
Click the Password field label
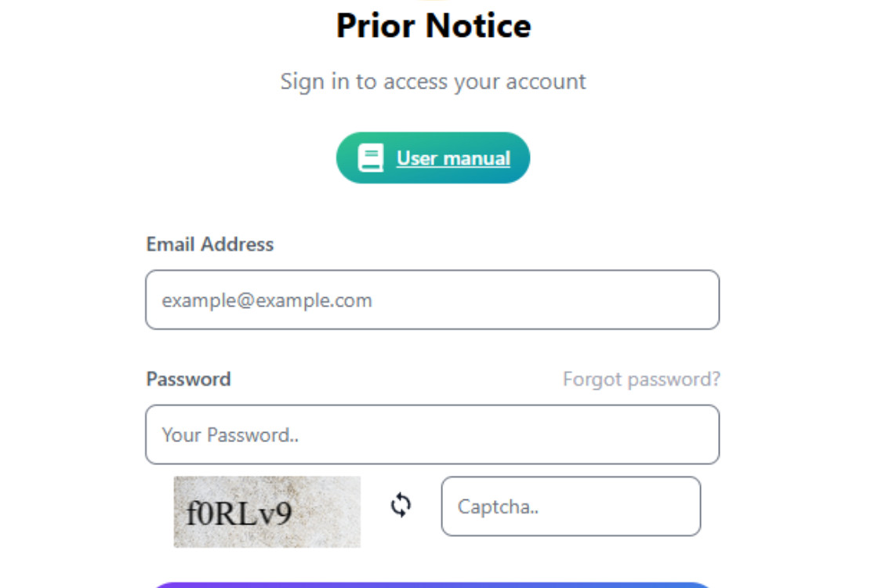pyautogui.click(x=188, y=379)
